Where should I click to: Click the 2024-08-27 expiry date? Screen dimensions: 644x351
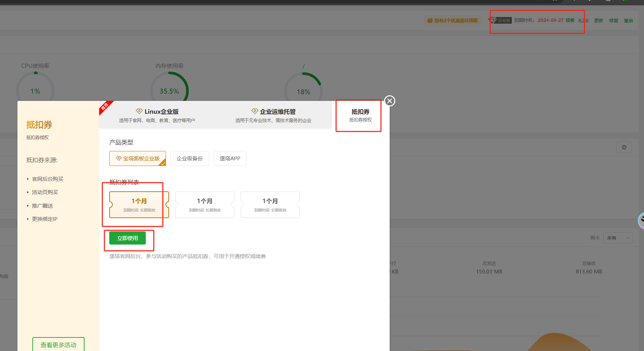[550, 20]
